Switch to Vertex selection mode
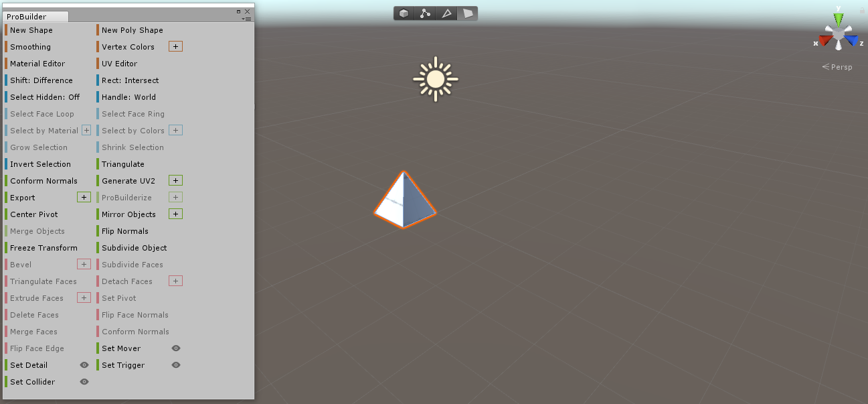The image size is (868, 404). 425,13
